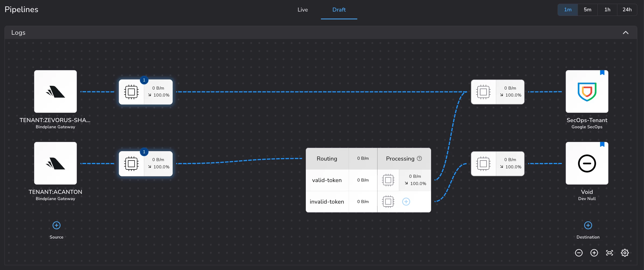Set time range to 5m
The height and width of the screenshot is (270, 644).
[587, 10]
